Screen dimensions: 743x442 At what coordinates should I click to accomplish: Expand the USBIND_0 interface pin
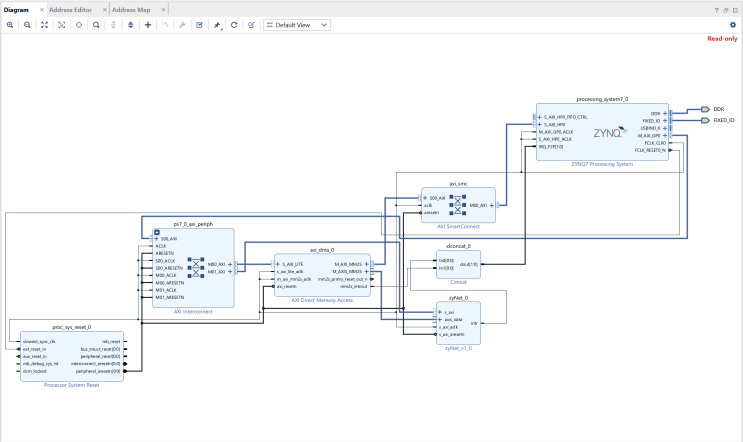(x=665, y=128)
